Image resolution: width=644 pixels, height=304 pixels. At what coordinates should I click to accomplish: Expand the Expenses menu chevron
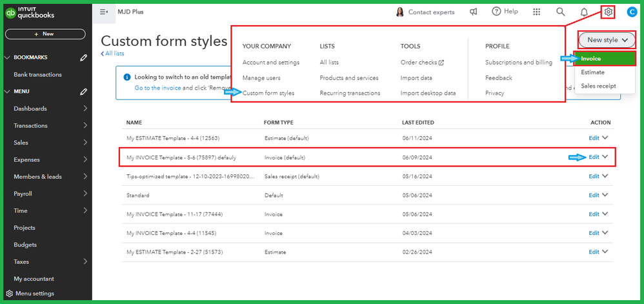(x=85, y=159)
